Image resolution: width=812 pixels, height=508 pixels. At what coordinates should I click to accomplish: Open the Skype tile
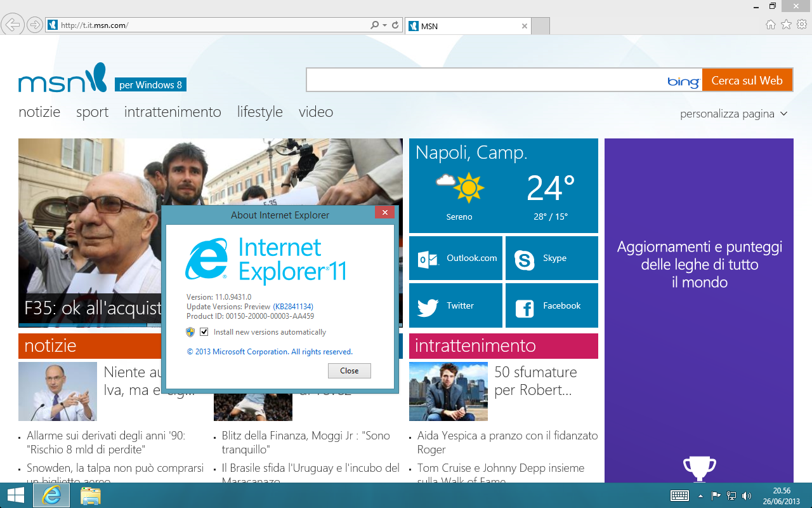(552, 258)
